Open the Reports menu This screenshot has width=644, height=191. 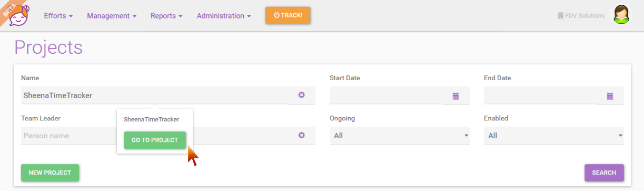166,16
